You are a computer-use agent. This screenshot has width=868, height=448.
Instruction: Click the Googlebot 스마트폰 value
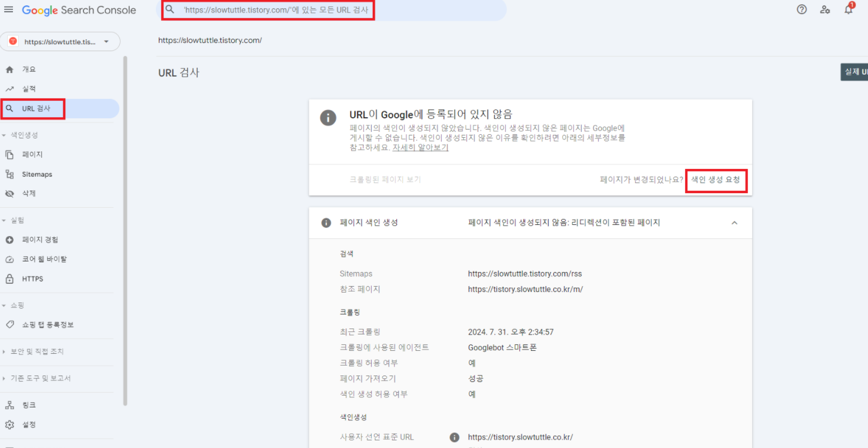[x=502, y=347]
